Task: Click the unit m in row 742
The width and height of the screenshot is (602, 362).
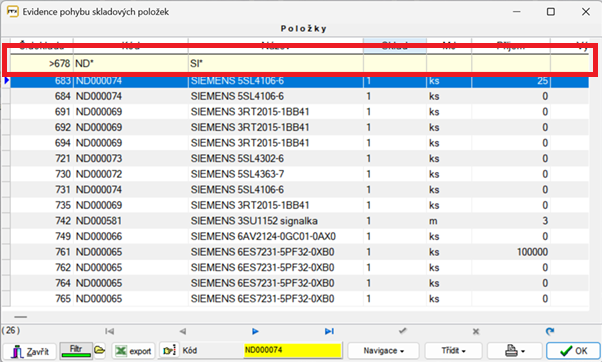Action: (433, 221)
